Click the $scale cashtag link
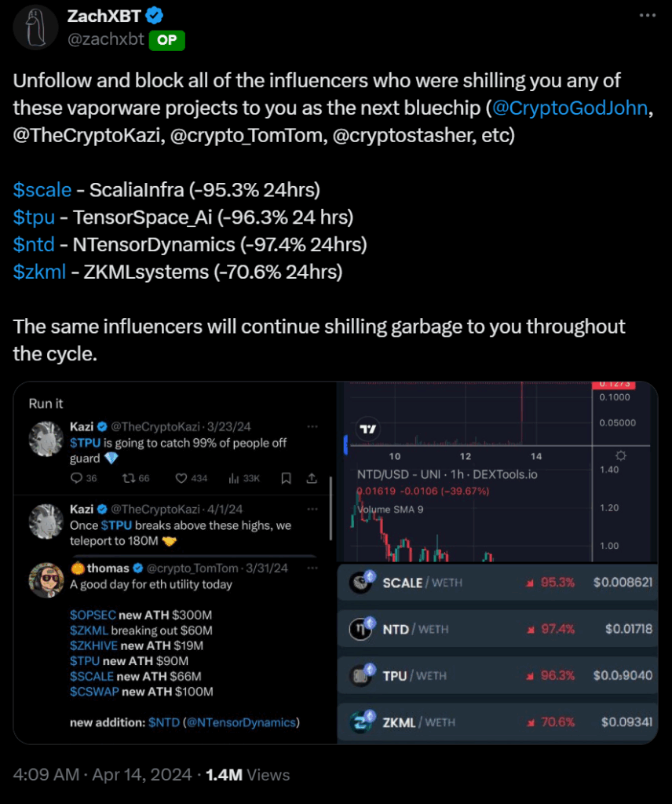 pos(42,190)
